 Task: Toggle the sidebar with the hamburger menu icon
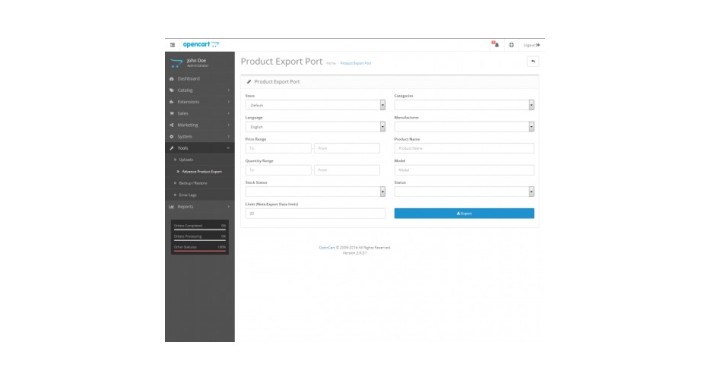point(172,45)
